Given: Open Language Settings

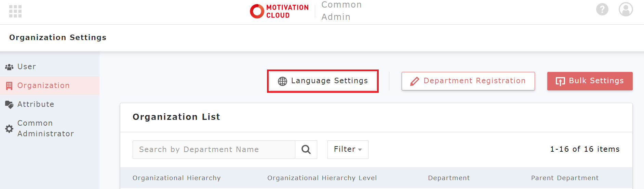Looking at the screenshot, I should [x=323, y=81].
